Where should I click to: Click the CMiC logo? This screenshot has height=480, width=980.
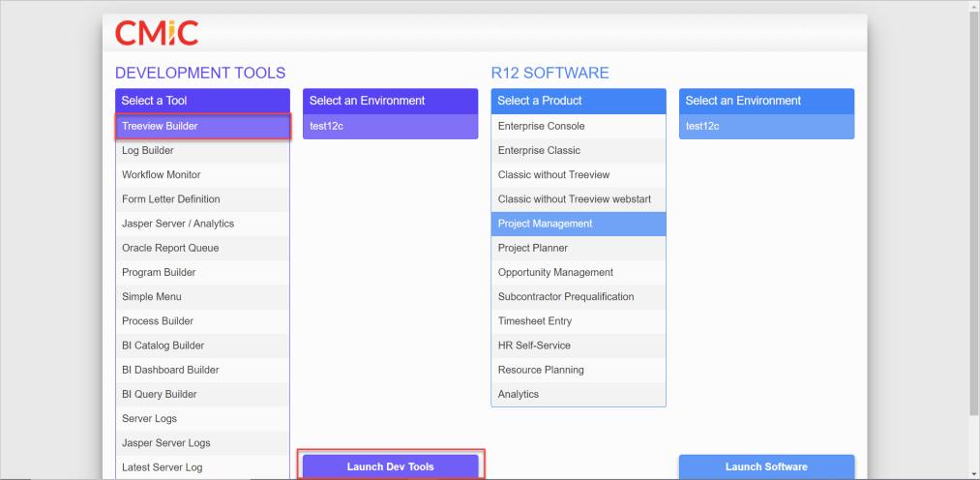click(x=156, y=33)
